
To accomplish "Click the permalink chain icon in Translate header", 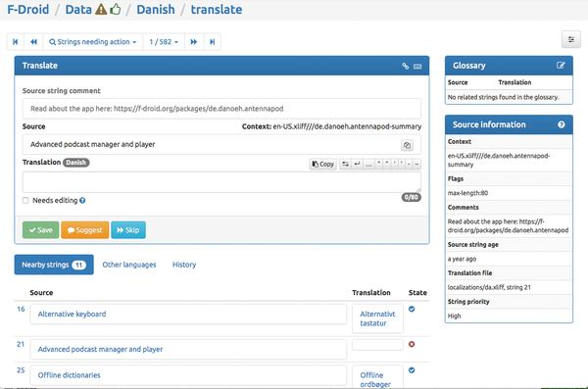I will click(406, 66).
